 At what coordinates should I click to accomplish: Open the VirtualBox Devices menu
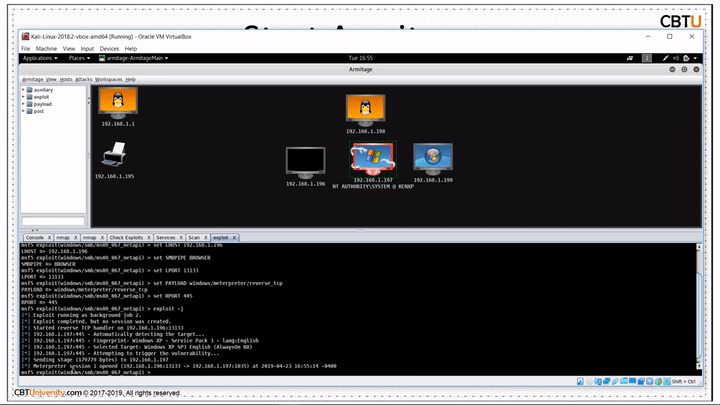pyautogui.click(x=109, y=49)
